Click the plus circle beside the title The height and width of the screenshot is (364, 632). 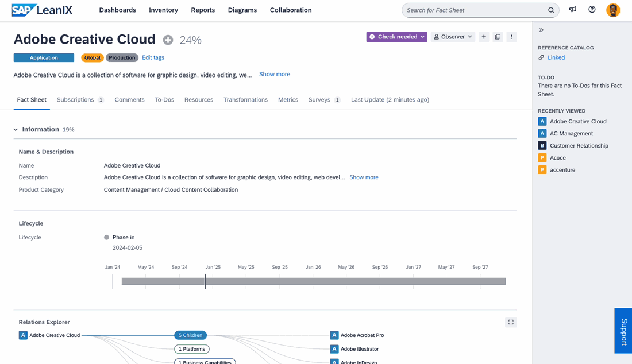tap(168, 40)
